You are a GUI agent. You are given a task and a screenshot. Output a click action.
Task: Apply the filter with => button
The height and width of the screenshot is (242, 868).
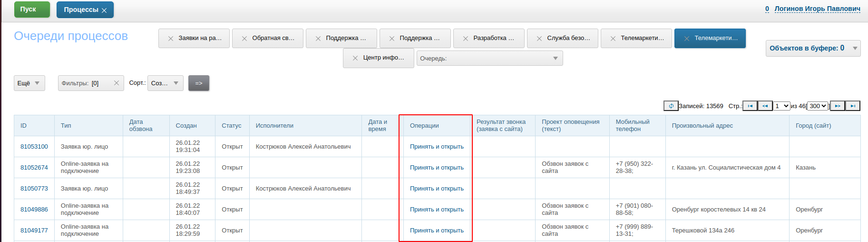tap(199, 83)
